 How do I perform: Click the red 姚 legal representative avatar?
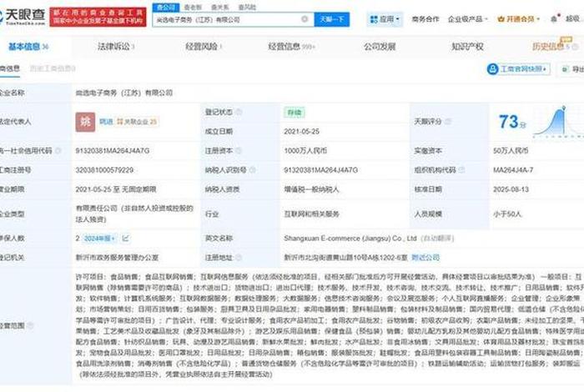[x=85, y=122]
